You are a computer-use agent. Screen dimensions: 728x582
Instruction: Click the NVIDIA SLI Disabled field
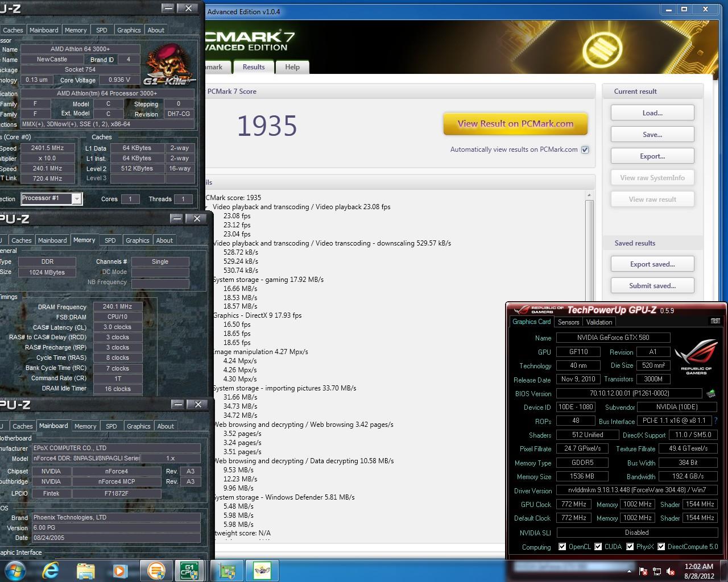636,533
